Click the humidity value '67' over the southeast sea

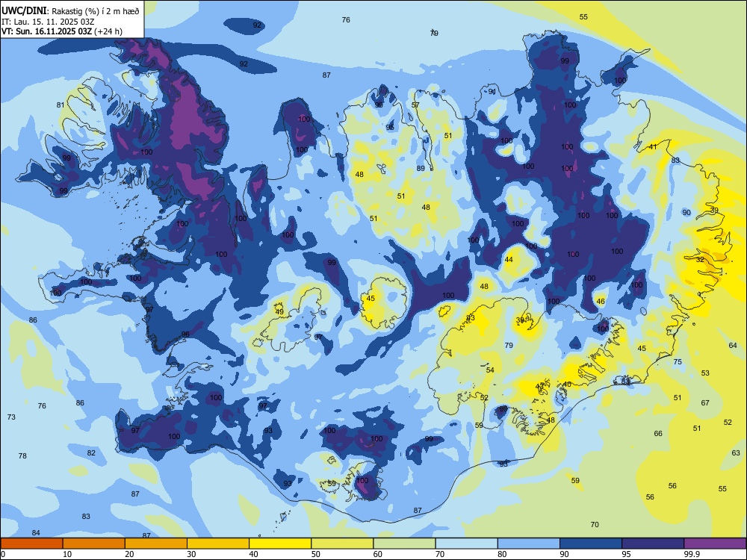click(x=705, y=403)
